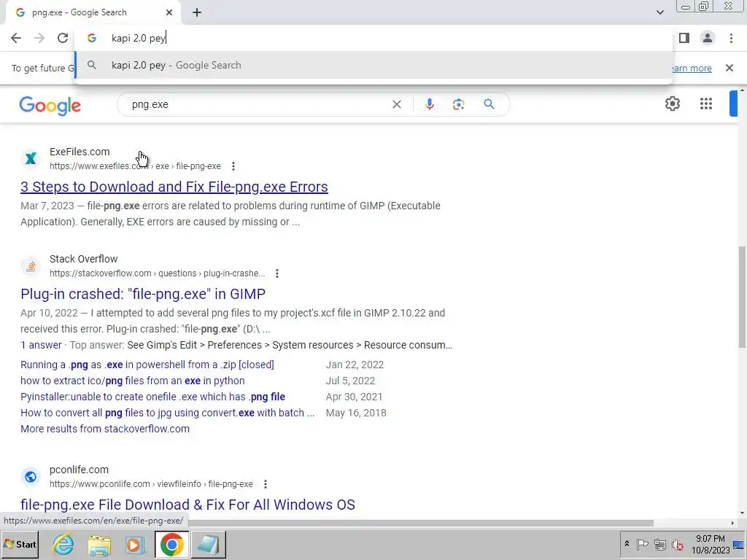Open the Windows Start button
Viewport: 747px width, 560px height.
20,544
